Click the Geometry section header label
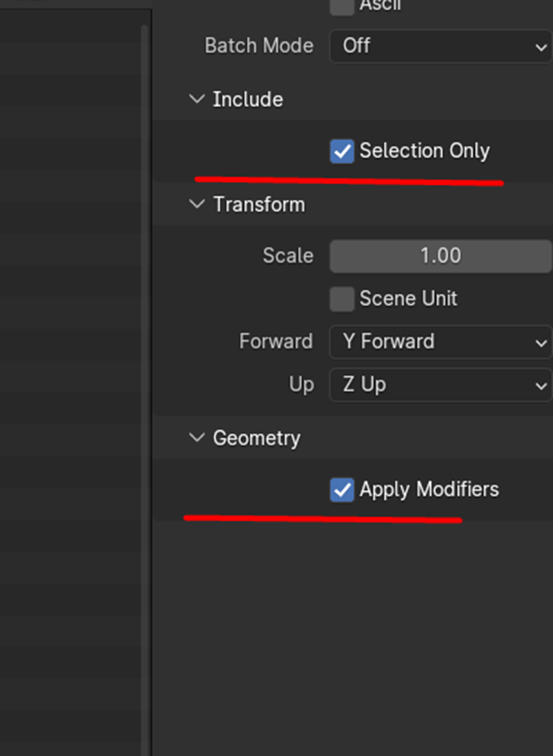Image resolution: width=553 pixels, height=756 pixels. point(257,439)
